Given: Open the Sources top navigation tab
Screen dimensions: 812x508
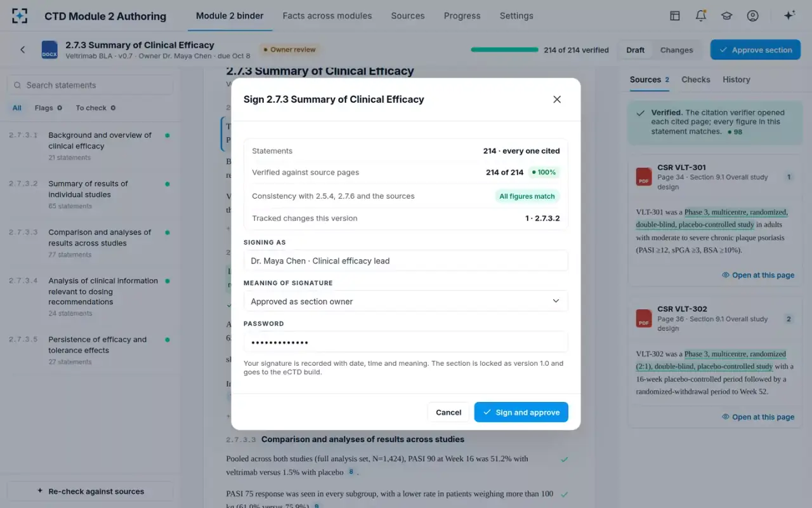Looking at the screenshot, I should click(408, 16).
